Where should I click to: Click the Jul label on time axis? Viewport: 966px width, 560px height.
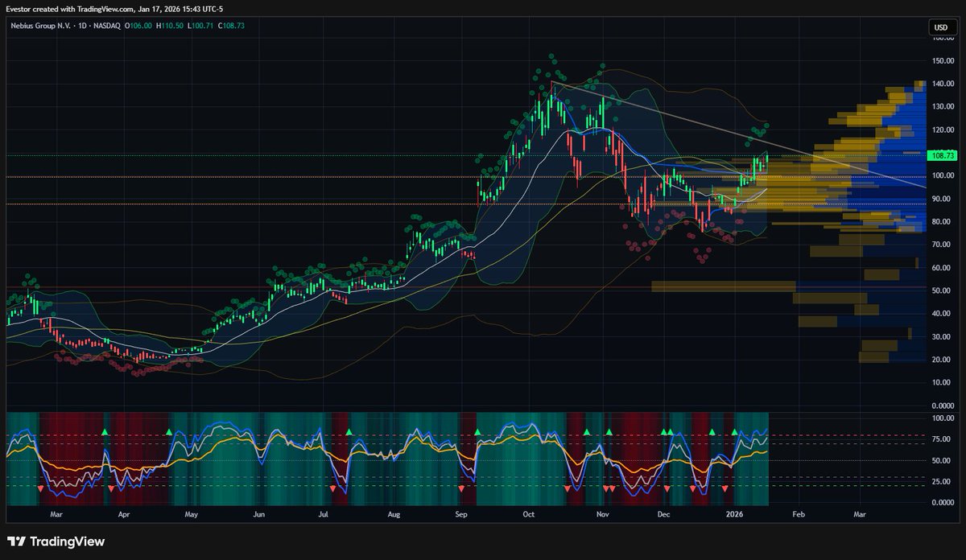click(323, 513)
